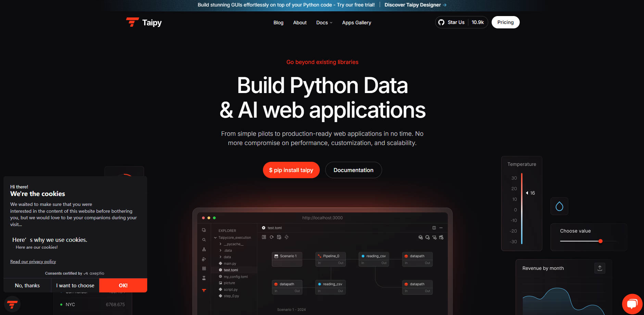Select test.toml in the explorer
The image size is (644, 315).
[231, 270]
